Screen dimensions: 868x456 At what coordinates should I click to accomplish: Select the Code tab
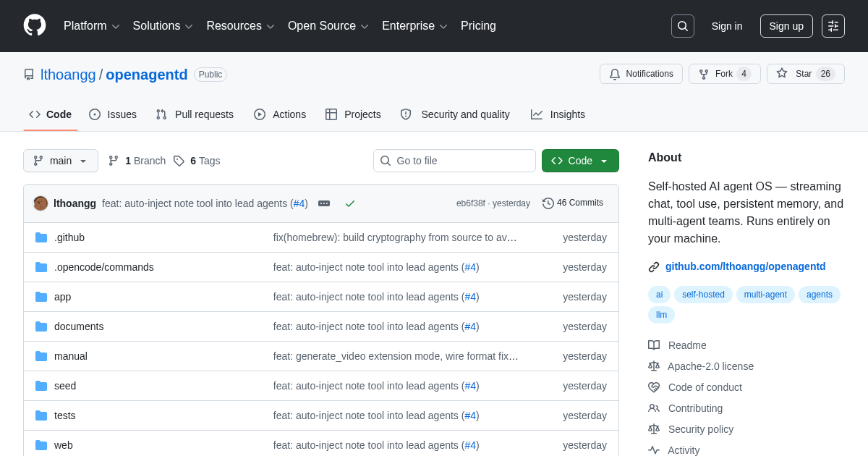pos(51,114)
